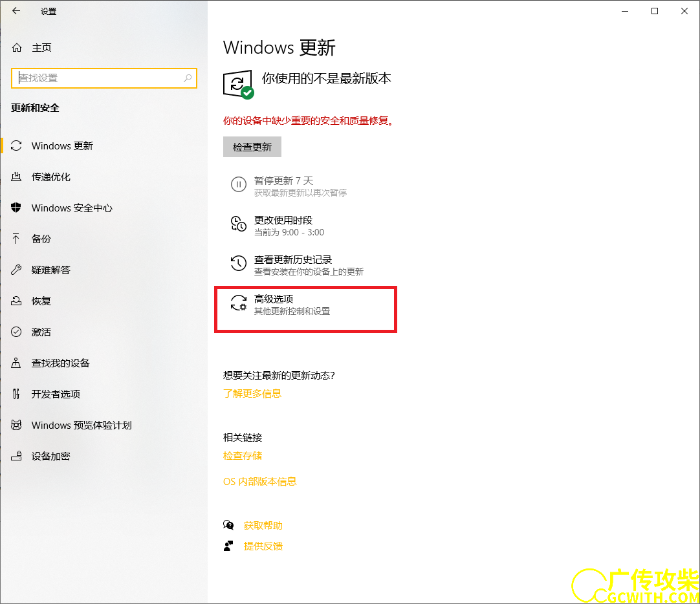Click the tools icon beside 开发者选项
Image resolution: width=700 pixels, height=604 pixels.
(x=16, y=393)
